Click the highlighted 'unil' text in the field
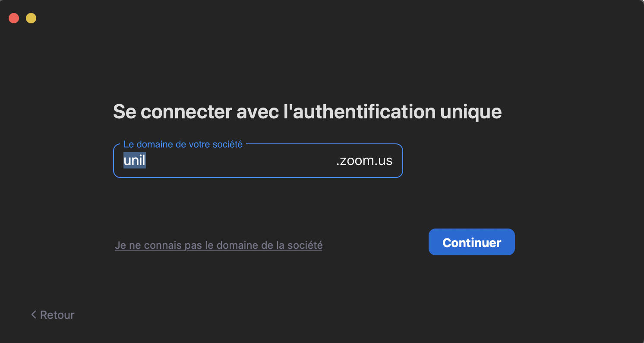The width and height of the screenshot is (644, 343). coord(134,161)
